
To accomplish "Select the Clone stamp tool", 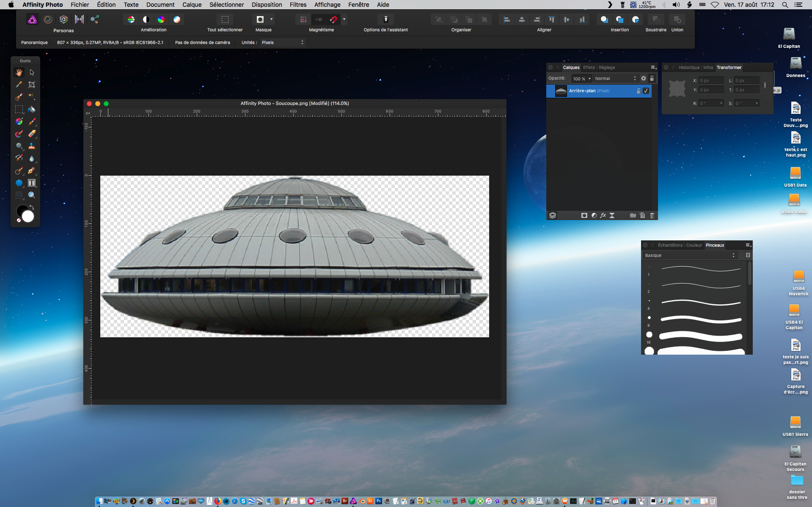I will [x=32, y=146].
